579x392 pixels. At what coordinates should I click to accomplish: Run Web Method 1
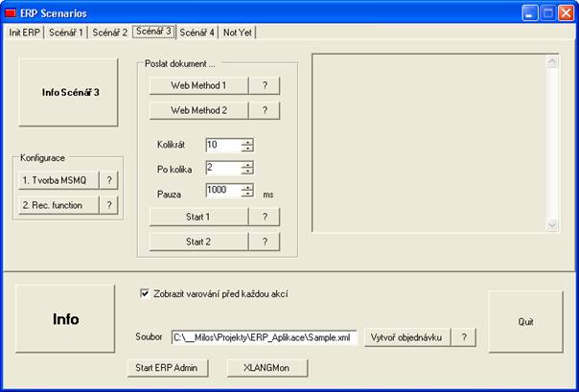pos(198,85)
